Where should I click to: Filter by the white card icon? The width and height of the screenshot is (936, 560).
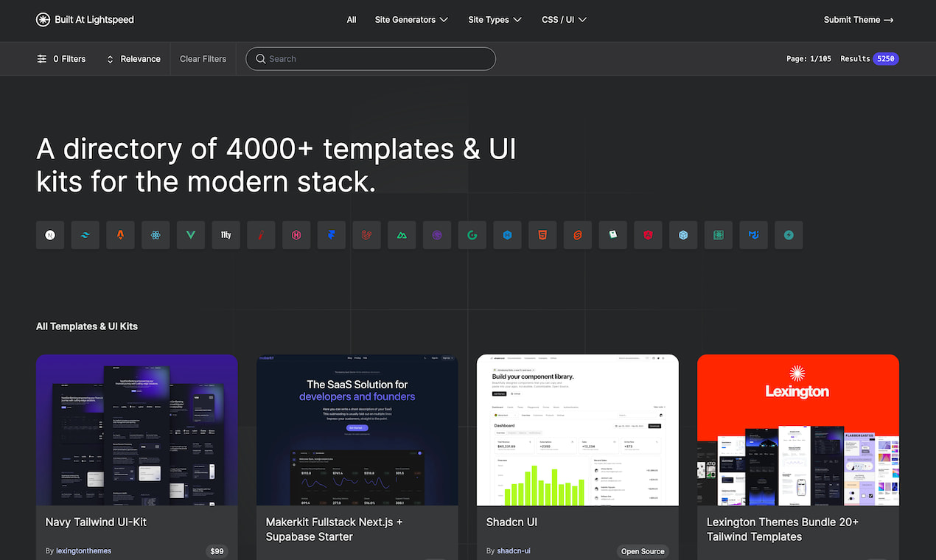613,235
